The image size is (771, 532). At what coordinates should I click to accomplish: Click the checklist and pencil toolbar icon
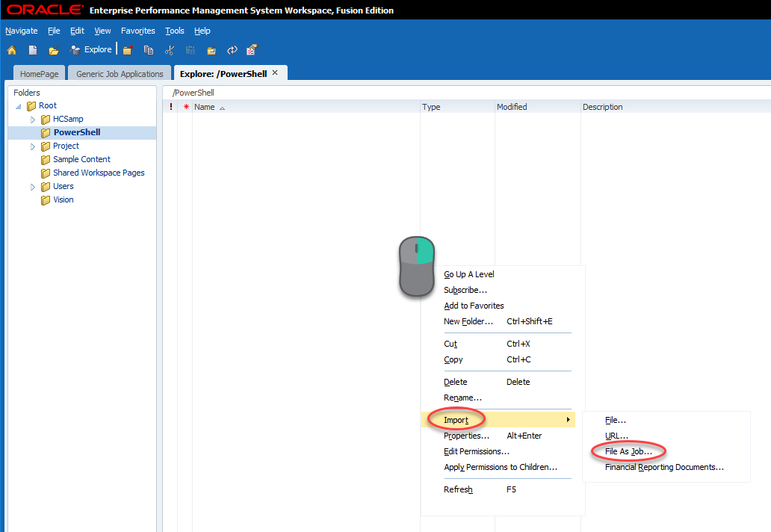[x=253, y=50]
